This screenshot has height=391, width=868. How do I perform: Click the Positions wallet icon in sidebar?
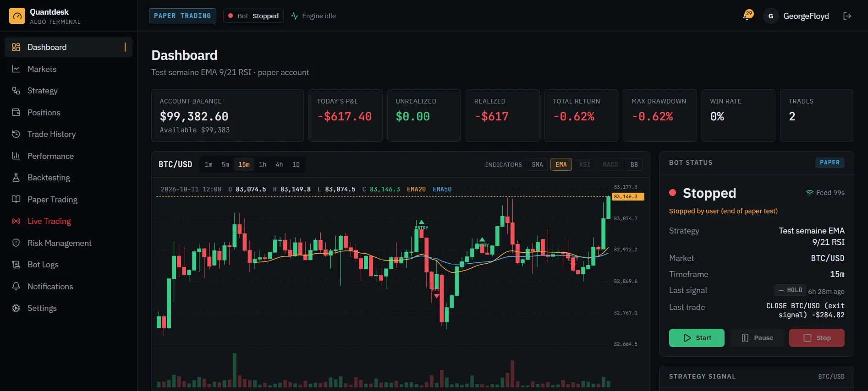click(x=16, y=113)
